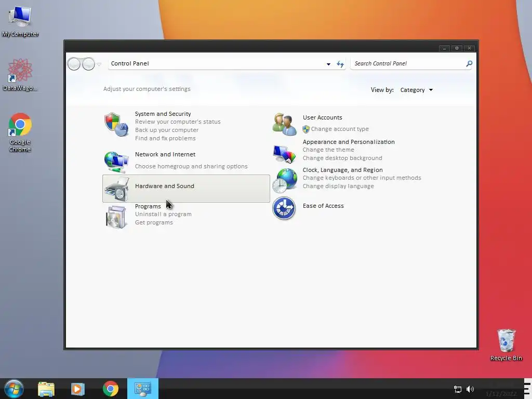Open the View by Category dropdown
Screen dimensions: 532x399
click(x=416, y=90)
